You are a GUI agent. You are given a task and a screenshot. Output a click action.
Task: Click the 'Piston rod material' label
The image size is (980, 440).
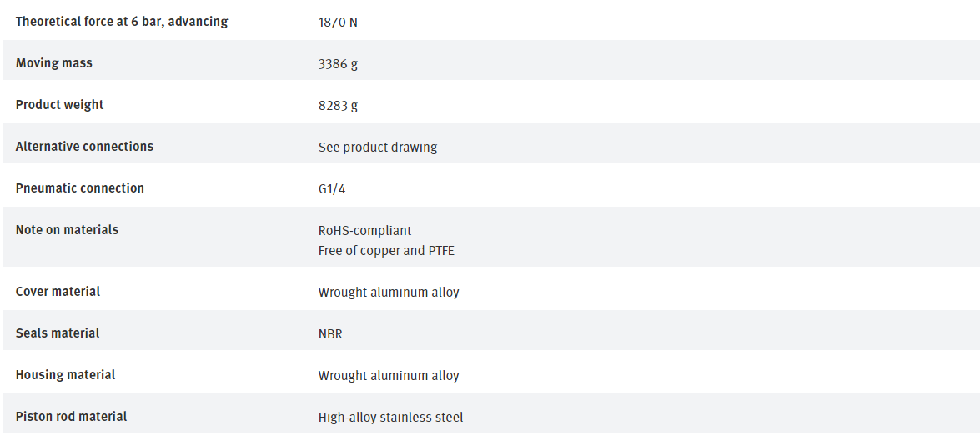(x=72, y=417)
